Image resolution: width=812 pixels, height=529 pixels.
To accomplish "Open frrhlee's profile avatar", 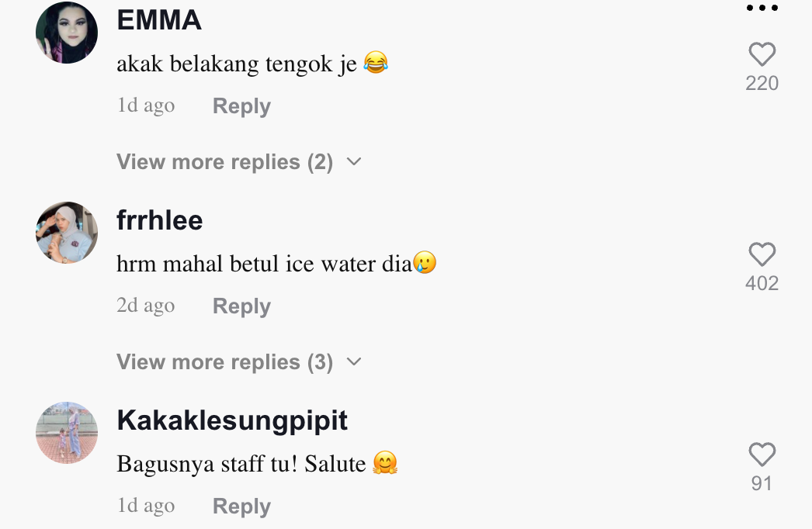I will point(67,233).
